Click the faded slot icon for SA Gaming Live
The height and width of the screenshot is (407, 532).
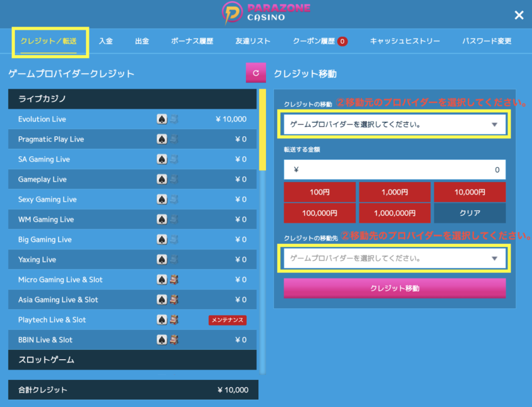point(174,159)
